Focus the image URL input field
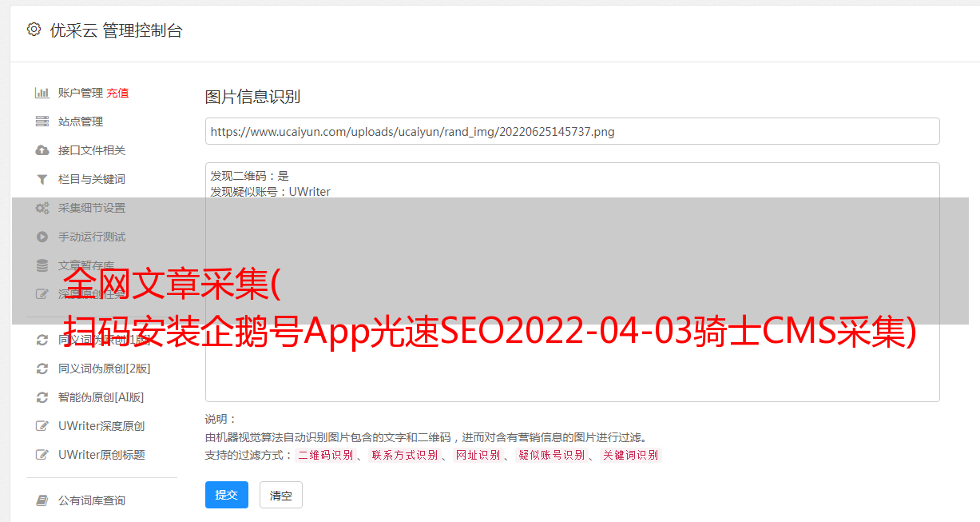The height and width of the screenshot is (522, 980). tap(572, 131)
